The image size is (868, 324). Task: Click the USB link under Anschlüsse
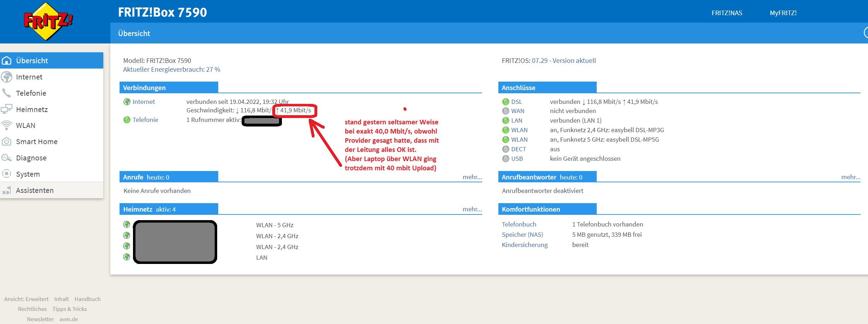tap(517, 159)
